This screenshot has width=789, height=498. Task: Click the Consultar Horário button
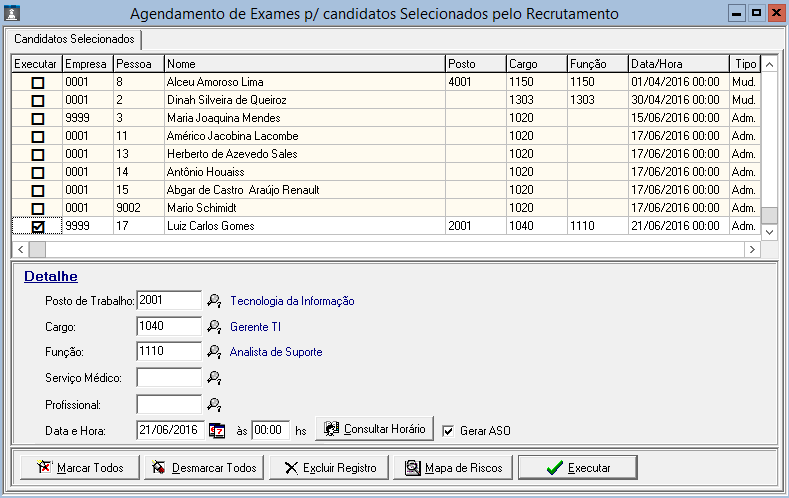(374, 429)
